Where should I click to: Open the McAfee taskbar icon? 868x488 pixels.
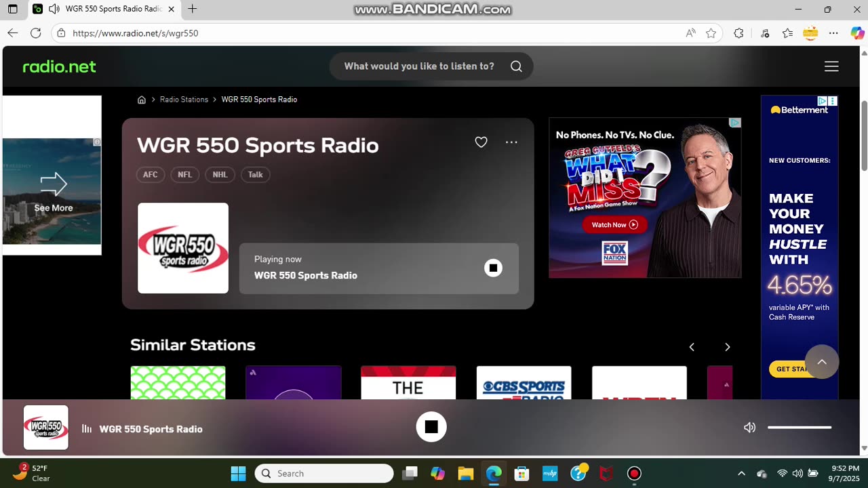coord(606,473)
